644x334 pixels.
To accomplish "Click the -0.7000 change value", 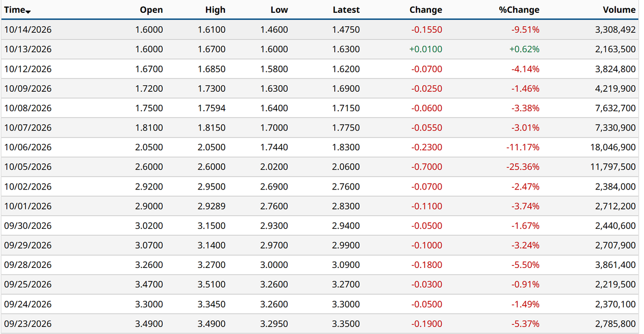I will point(427,167).
